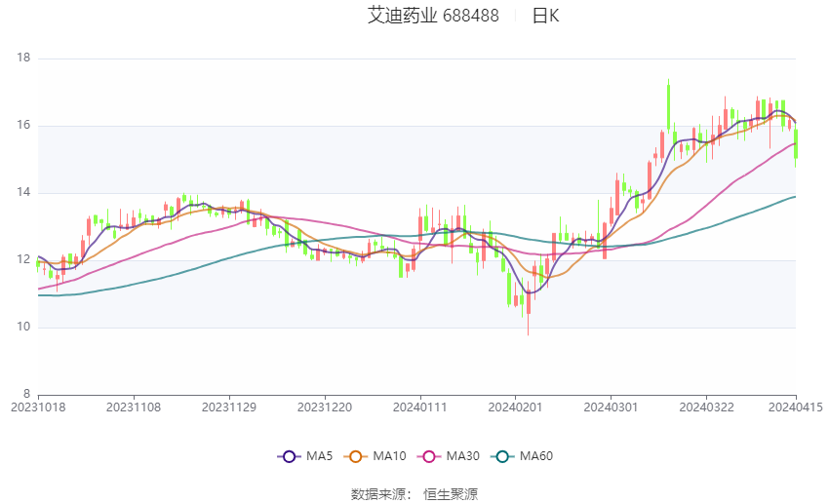829x504 pixels.
Task: Click the tallest green candlestick near 17.4
Action: [x=668, y=105]
